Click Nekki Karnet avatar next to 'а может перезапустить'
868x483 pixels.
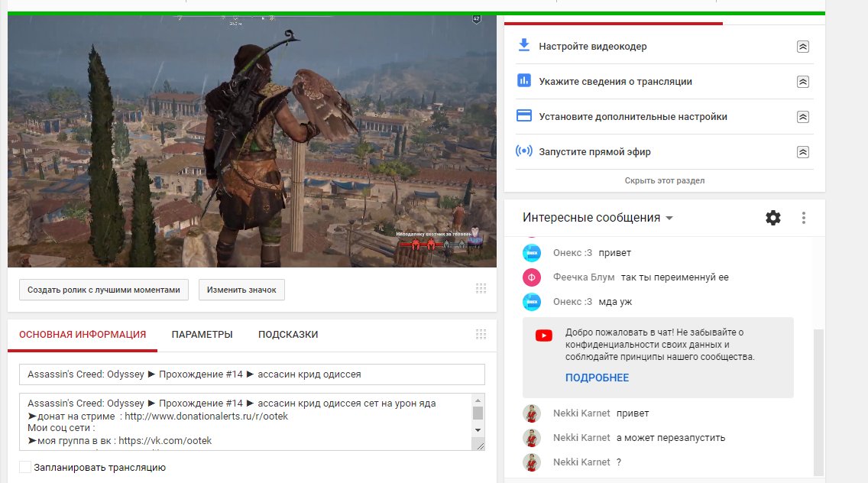532,438
